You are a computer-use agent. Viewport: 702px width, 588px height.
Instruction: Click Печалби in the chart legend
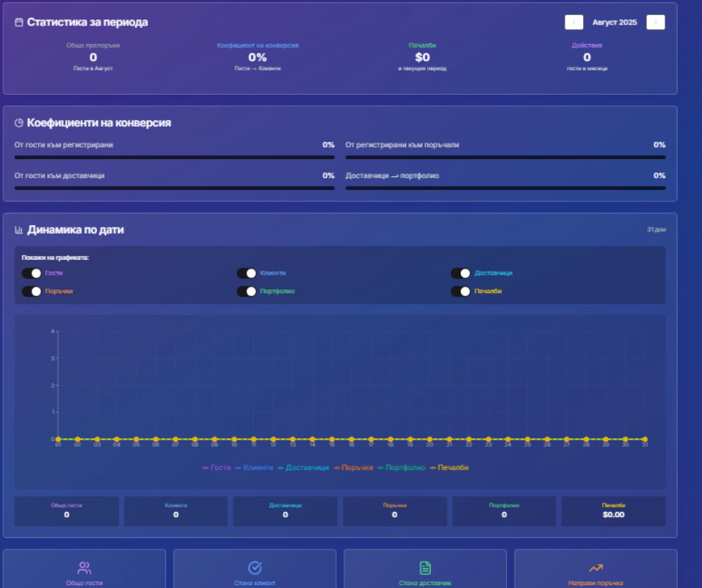[449, 468]
